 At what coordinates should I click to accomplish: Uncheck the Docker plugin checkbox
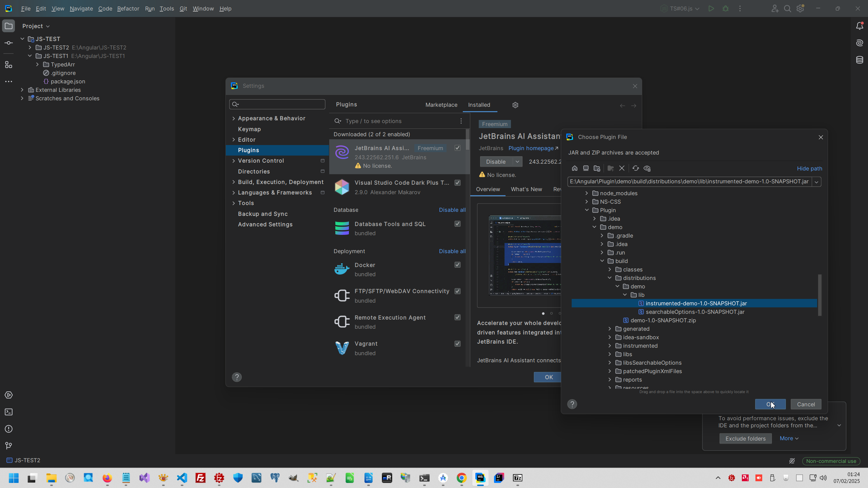[457, 265]
